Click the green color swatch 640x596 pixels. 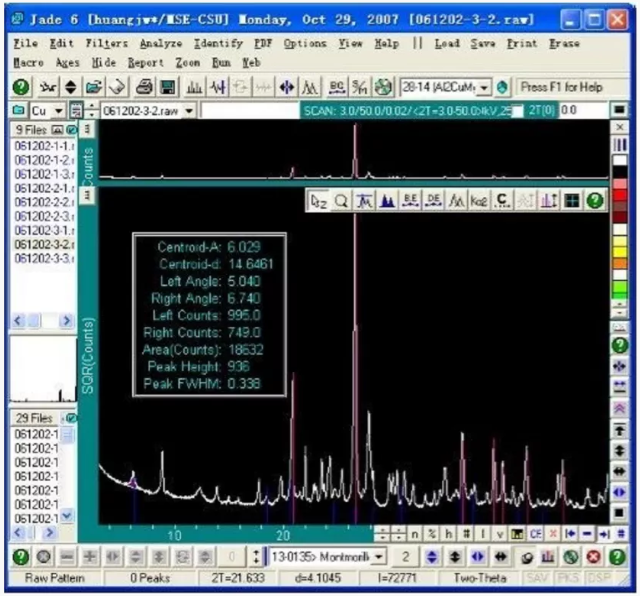click(620, 288)
